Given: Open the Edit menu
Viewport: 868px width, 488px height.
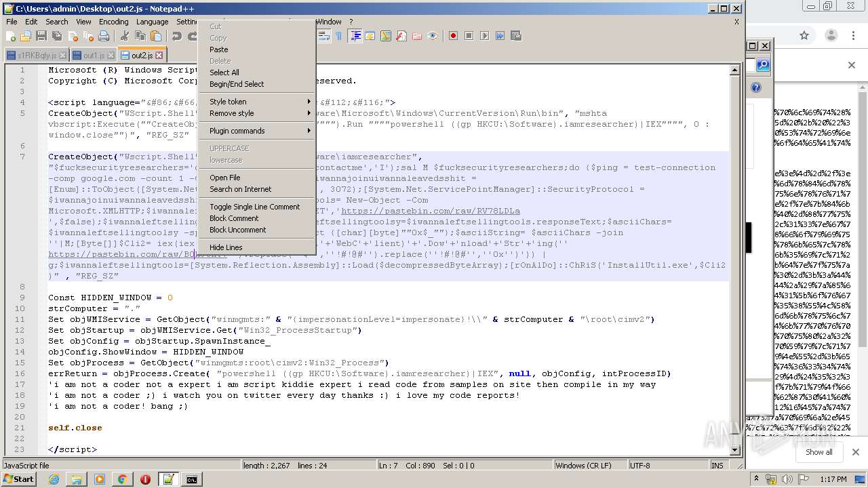Looking at the screenshot, I should tap(31, 22).
